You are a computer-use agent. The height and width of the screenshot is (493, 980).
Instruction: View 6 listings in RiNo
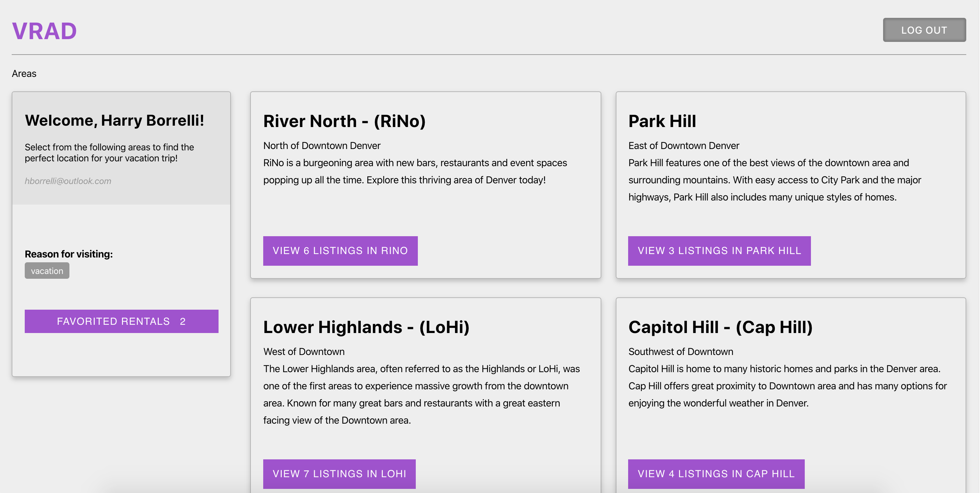coord(340,251)
